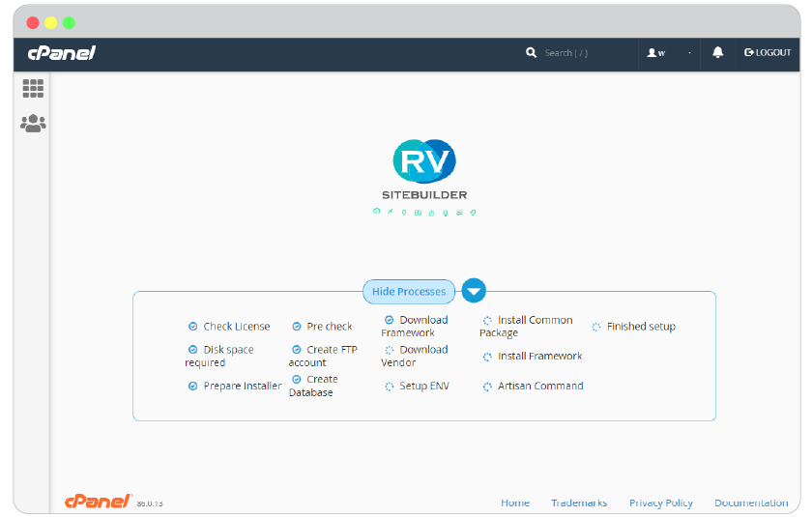Viewport: 812px width, 517px height.
Task: Open the Privacy Policy footer link
Action: pos(661,503)
